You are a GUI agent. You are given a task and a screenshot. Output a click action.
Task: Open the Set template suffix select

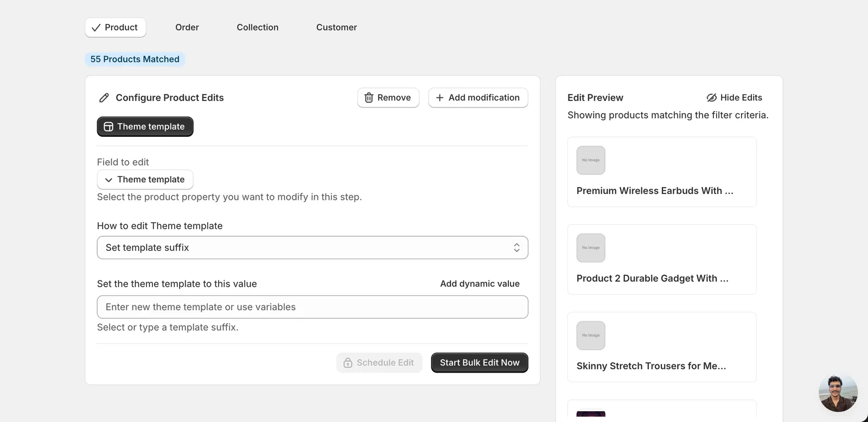pyautogui.click(x=312, y=248)
